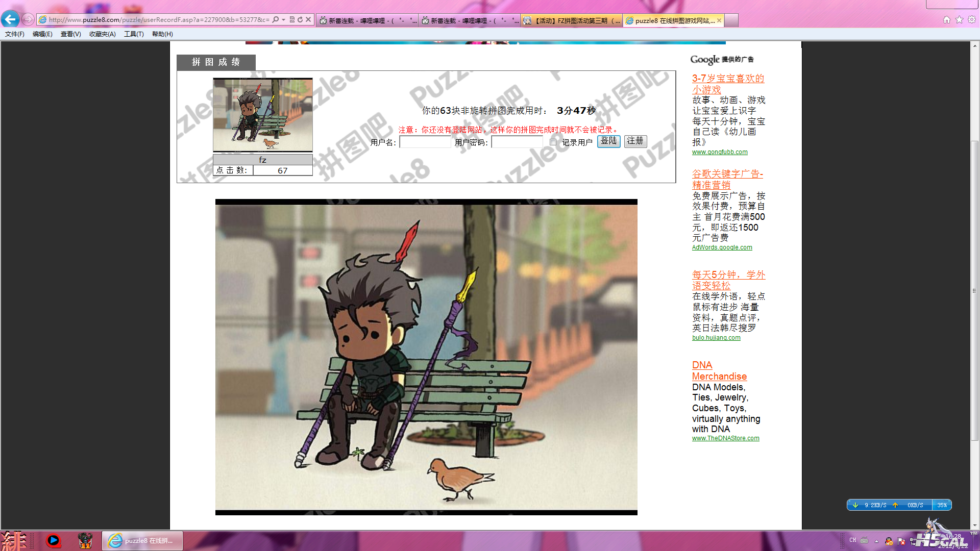Click the small puzzle thumbnail image

click(x=263, y=115)
